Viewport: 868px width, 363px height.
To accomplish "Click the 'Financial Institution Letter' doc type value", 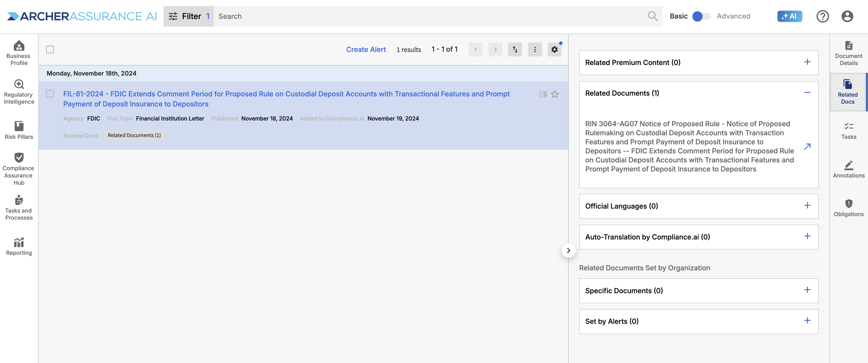I will [x=170, y=118].
